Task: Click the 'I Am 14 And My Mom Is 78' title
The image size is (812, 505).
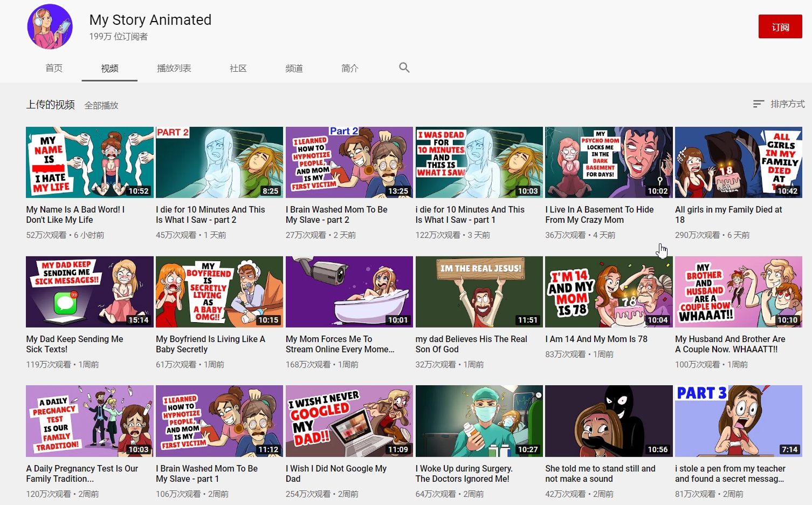Action: coord(596,339)
